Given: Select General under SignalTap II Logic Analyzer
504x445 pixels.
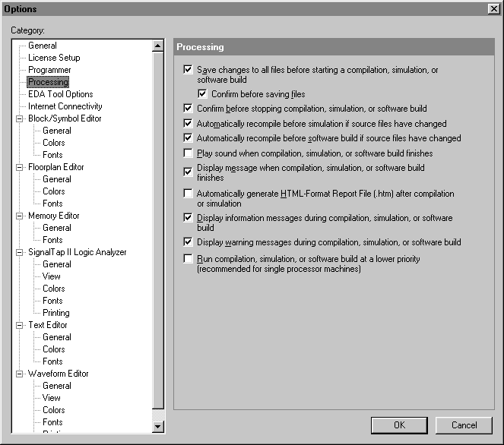Looking at the screenshot, I should (x=57, y=264).
